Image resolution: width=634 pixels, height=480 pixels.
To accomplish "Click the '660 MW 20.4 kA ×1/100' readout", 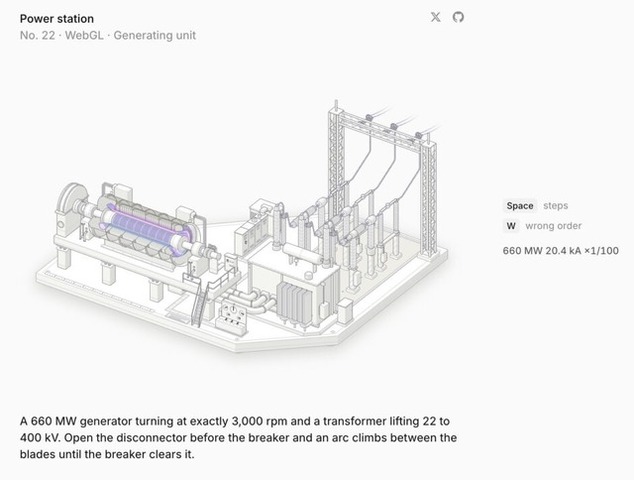I will (560, 251).
